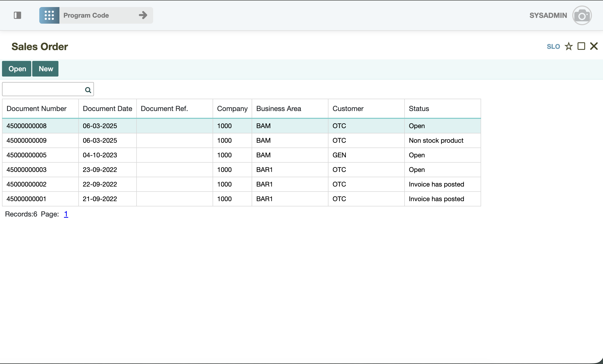Open the apps grid menu icon
The image size is (603, 364).
tap(49, 15)
